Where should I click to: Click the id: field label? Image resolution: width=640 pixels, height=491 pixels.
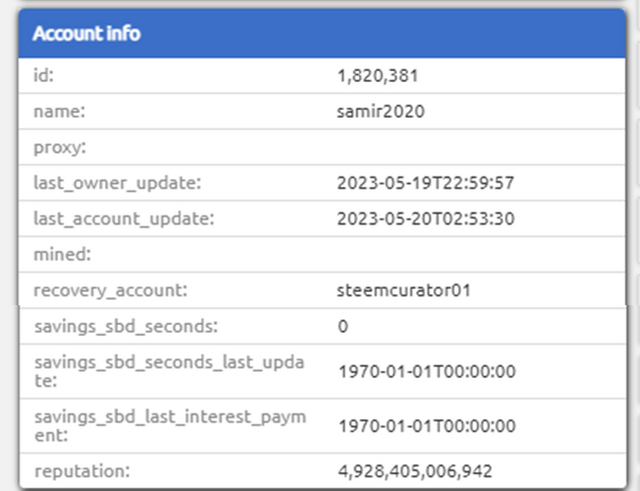point(44,76)
